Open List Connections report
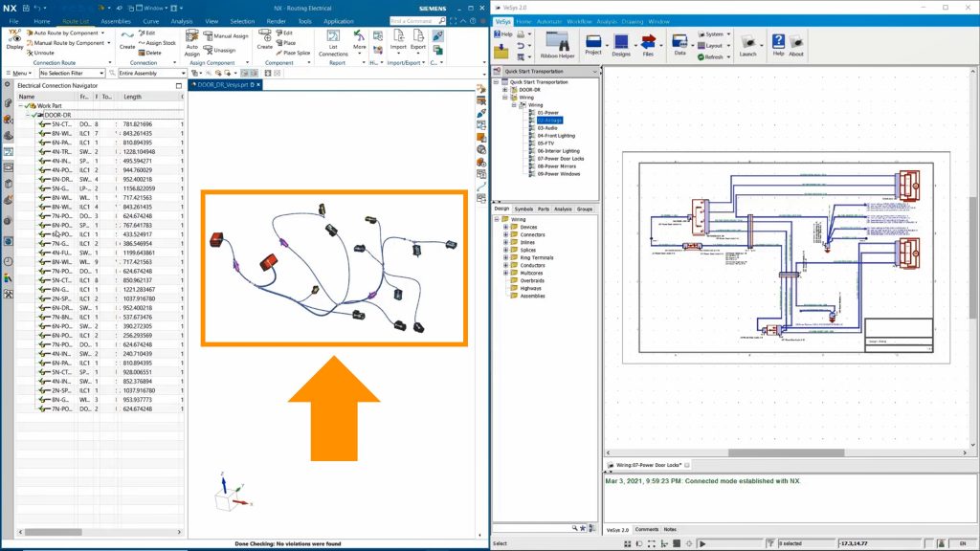980x551 pixels. [x=333, y=43]
